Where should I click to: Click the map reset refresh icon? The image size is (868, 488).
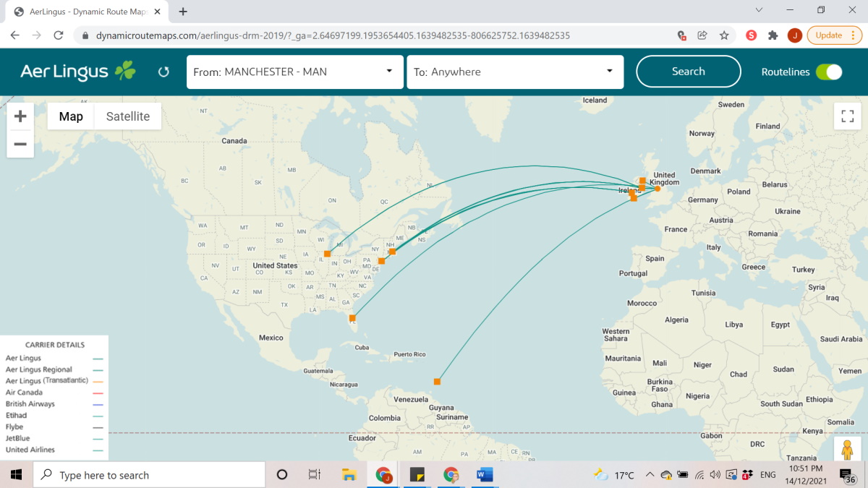coord(163,72)
